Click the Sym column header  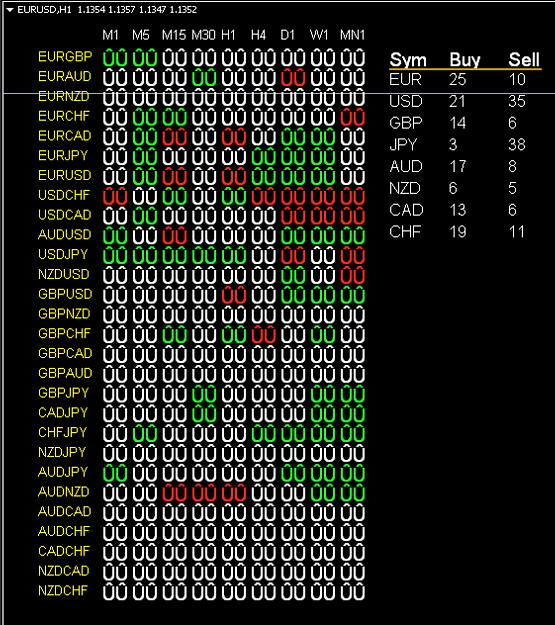(408, 60)
